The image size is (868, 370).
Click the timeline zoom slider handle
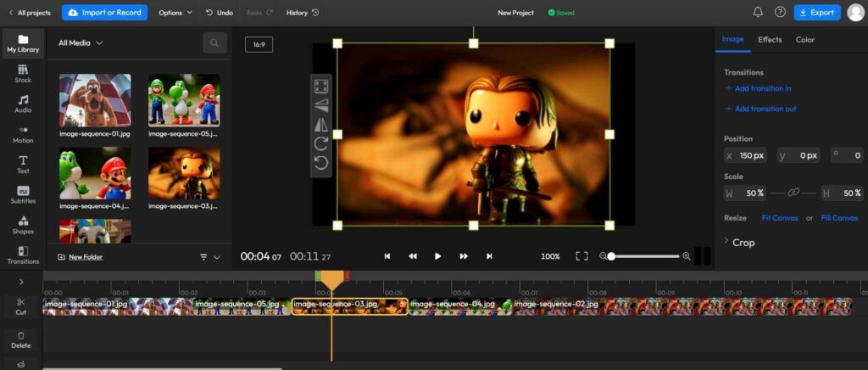611,256
